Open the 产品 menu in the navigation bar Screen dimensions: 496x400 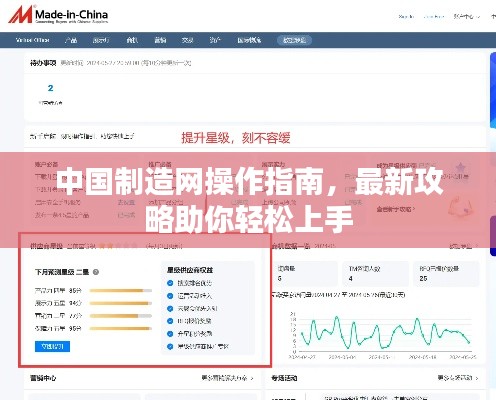(x=71, y=40)
